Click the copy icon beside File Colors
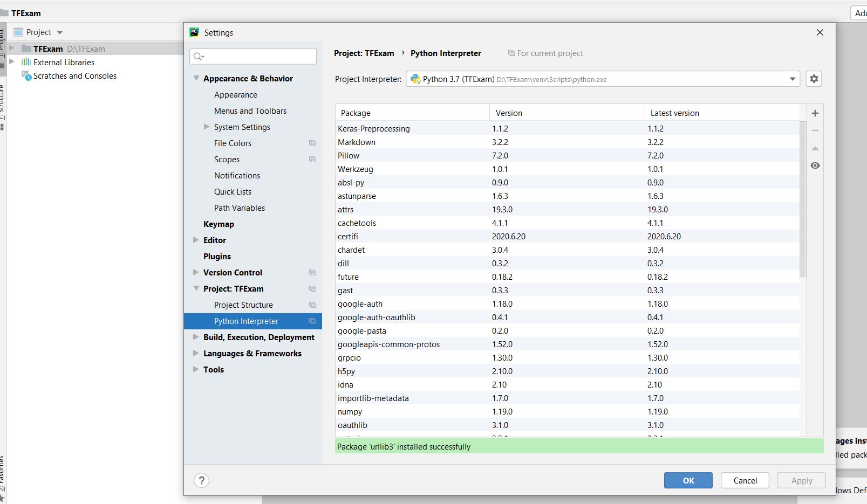The width and height of the screenshot is (867, 504). (312, 143)
